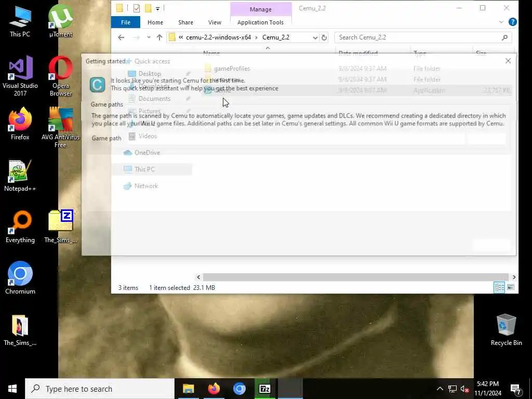Open the Quick Access Toolbar customize dropdown
Screen dimensions: 532x399
pyautogui.click(x=158, y=8)
